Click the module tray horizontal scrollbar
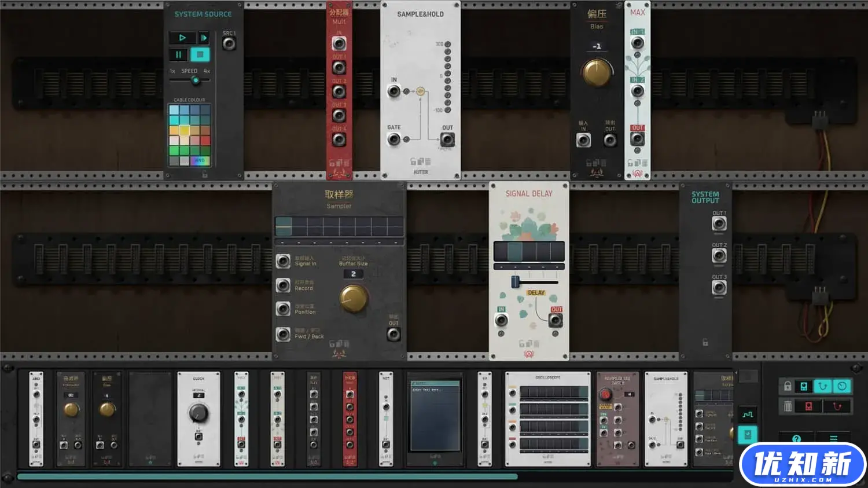Screen dimensions: 868x488 coord(267,476)
